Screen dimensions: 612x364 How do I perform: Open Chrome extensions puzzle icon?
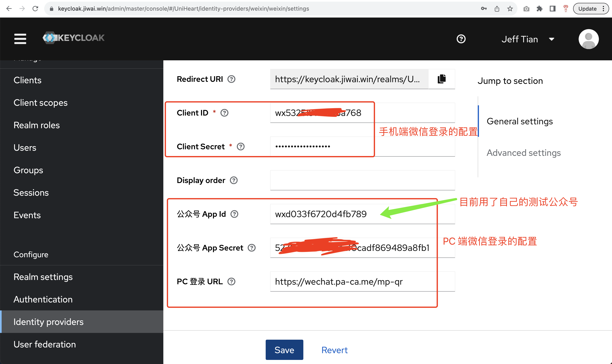coord(539,9)
